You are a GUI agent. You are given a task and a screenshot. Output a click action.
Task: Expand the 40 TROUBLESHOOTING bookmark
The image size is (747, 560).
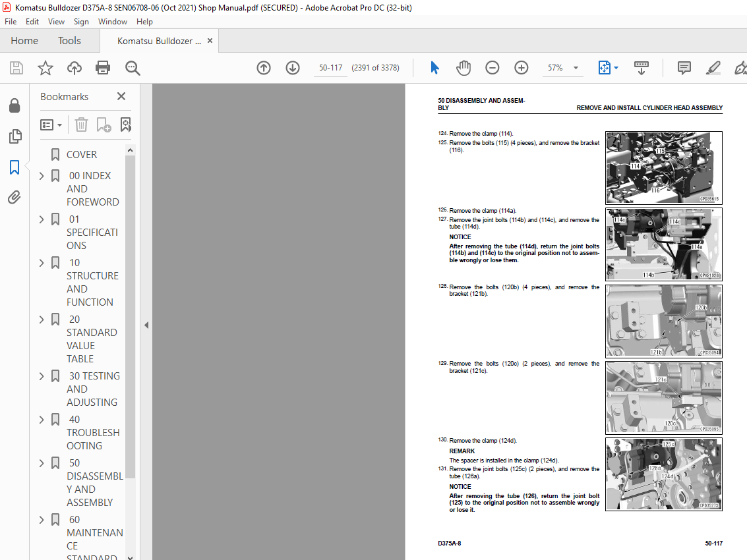click(42, 420)
